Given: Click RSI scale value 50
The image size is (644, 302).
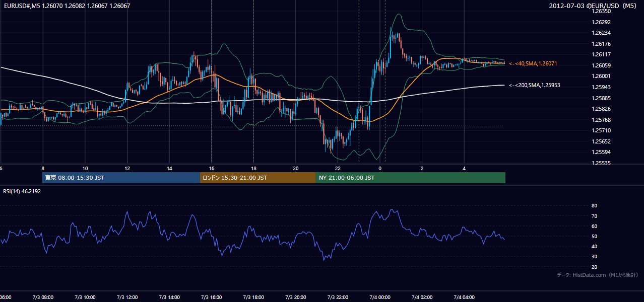Looking at the screenshot, I should [594, 237].
